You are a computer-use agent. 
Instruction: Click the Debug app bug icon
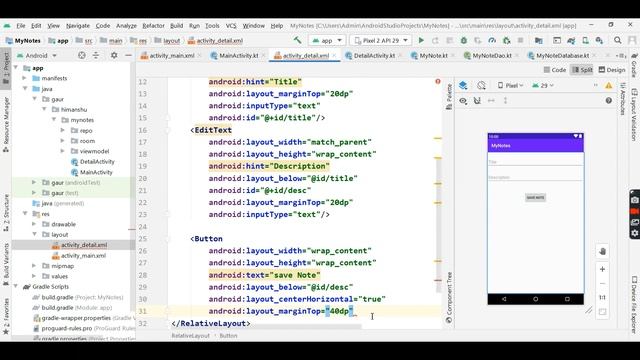coord(464,40)
